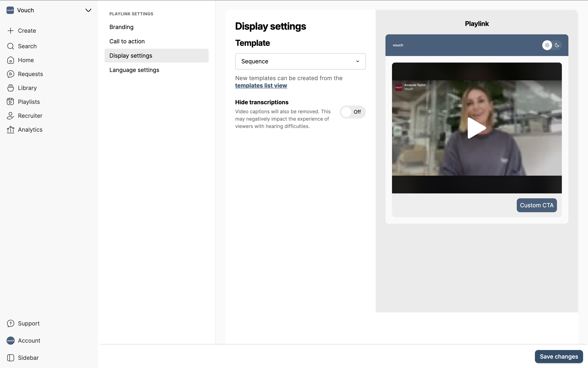This screenshot has height=368, width=588.
Task: Open Account label in sidebar
Action: pos(29,340)
